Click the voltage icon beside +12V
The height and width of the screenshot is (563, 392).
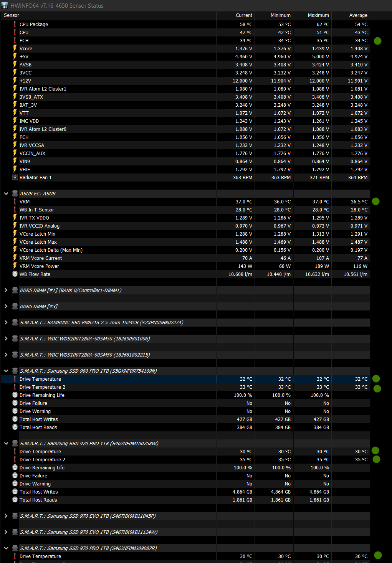(x=15, y=81)
